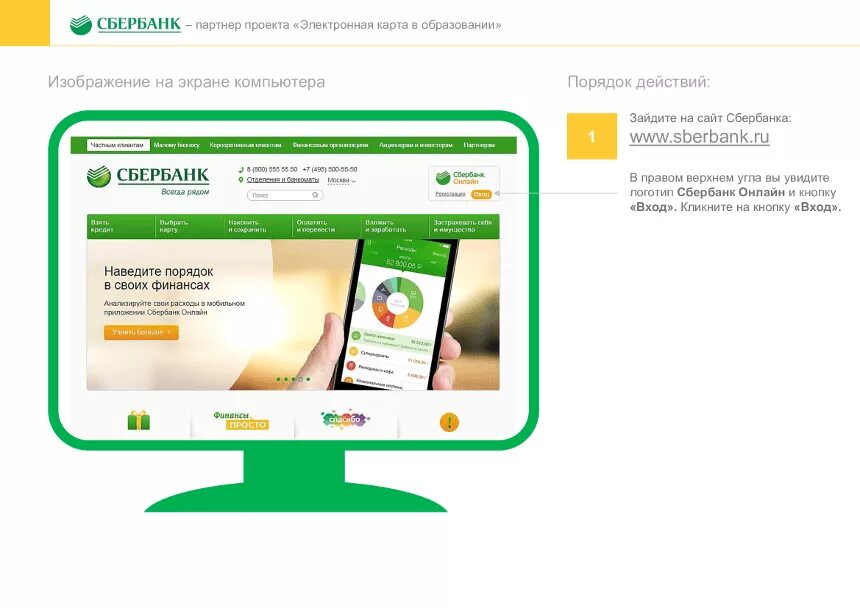Click the phone icon near 8 (800) number

[241, 170]
